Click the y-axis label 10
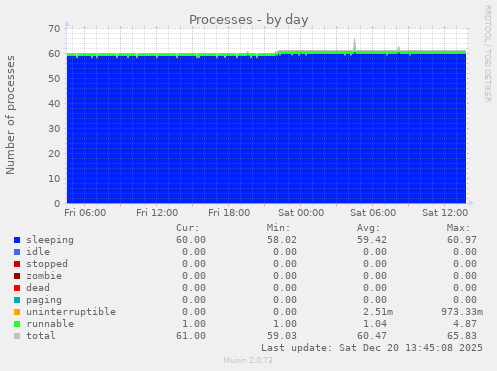The width and height of the screenshot is (497, 371). pyautogui.click(x=54, y=179)
